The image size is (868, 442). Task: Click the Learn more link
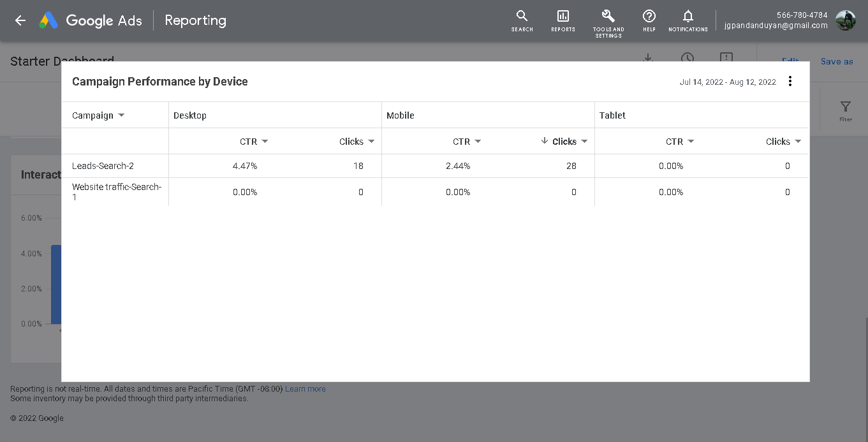[x=305, y=389]
